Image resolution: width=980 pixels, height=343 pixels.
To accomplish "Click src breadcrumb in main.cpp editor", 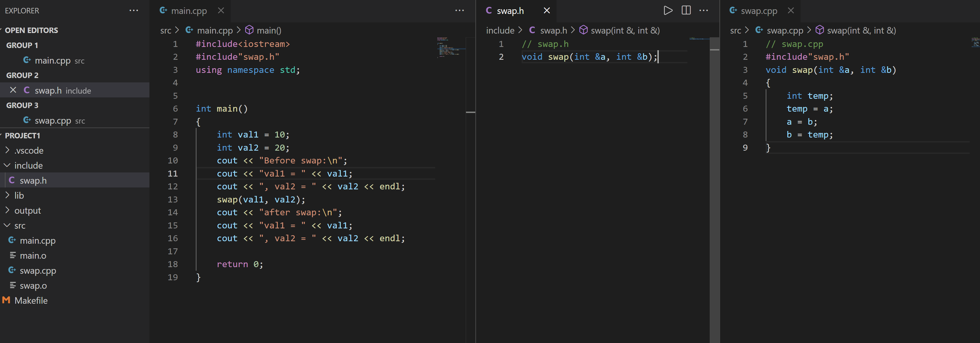I will pyautogui.click(x=166, y=31).
